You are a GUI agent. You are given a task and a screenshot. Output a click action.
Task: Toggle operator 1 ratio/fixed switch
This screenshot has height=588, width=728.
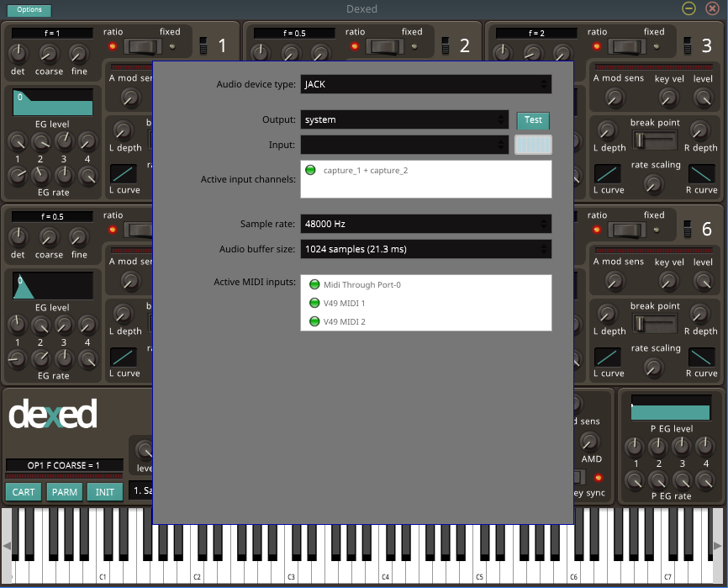tap(145, 46)
